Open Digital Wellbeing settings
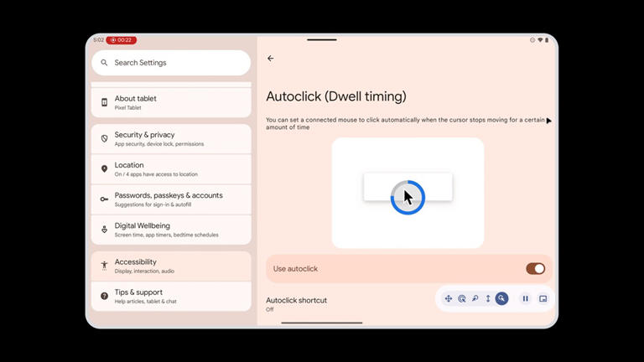Screen dimensions: 644x362 [171, 230]
